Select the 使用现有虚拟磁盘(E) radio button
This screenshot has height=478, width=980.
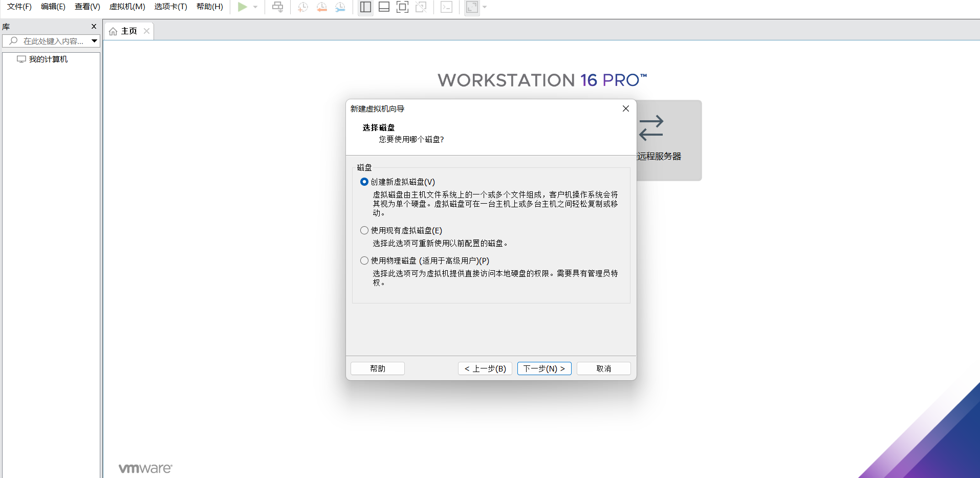pos(364,230)
